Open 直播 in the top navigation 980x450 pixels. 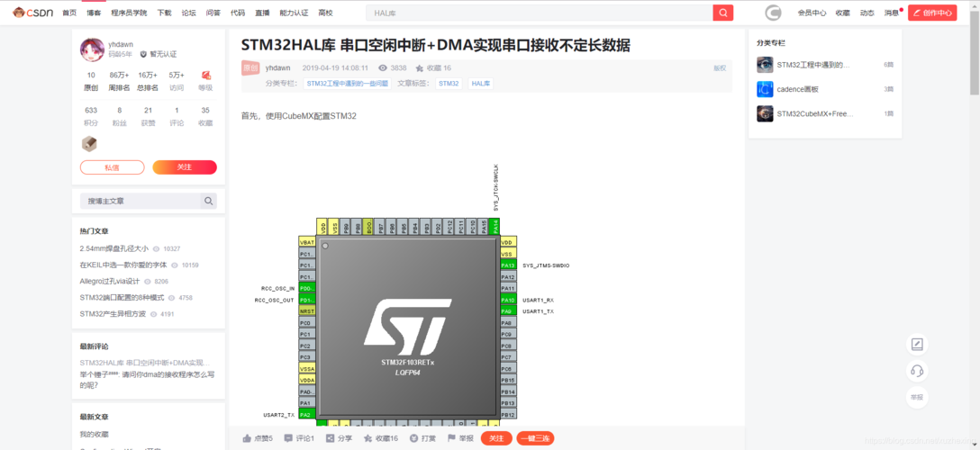[x=262, y=13]
